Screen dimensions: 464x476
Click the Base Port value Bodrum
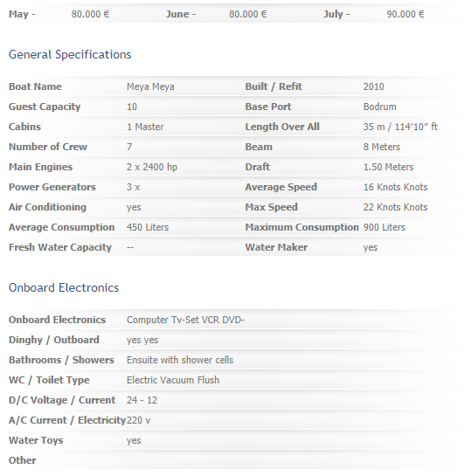tap(380, 107)
